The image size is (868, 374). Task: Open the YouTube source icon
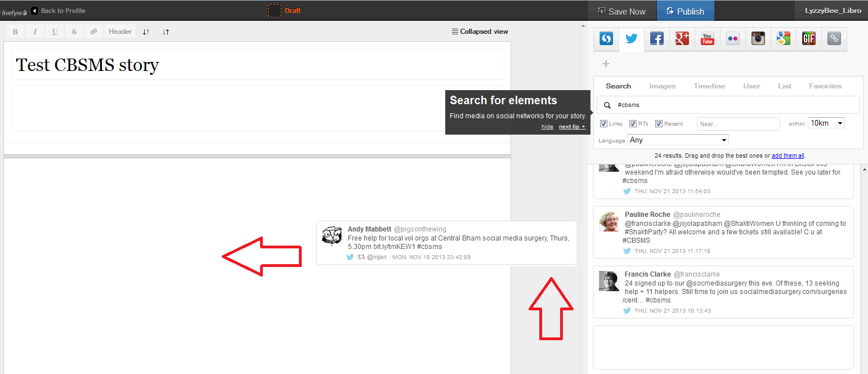[x=708, y=39]
